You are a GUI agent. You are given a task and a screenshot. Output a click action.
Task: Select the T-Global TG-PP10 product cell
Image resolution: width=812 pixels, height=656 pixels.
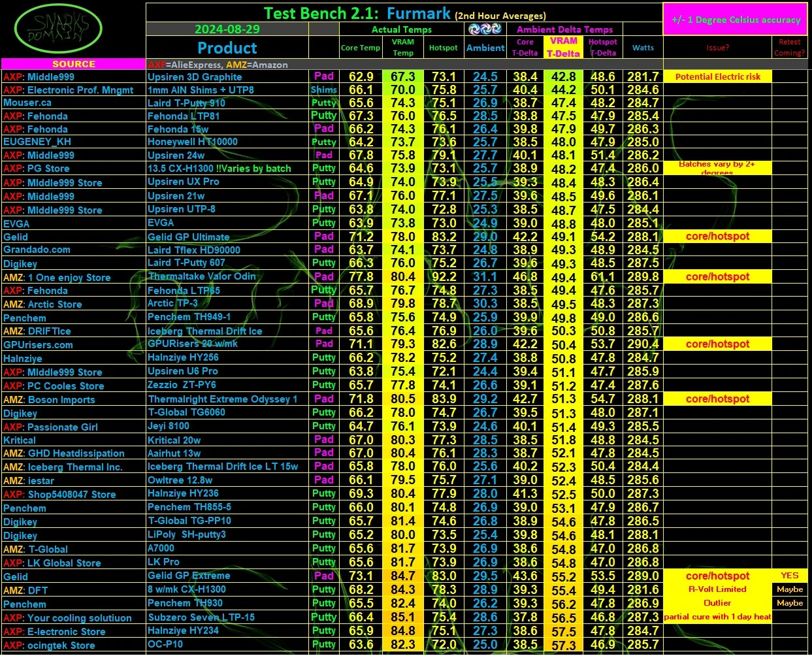click(x=227, y=521)
